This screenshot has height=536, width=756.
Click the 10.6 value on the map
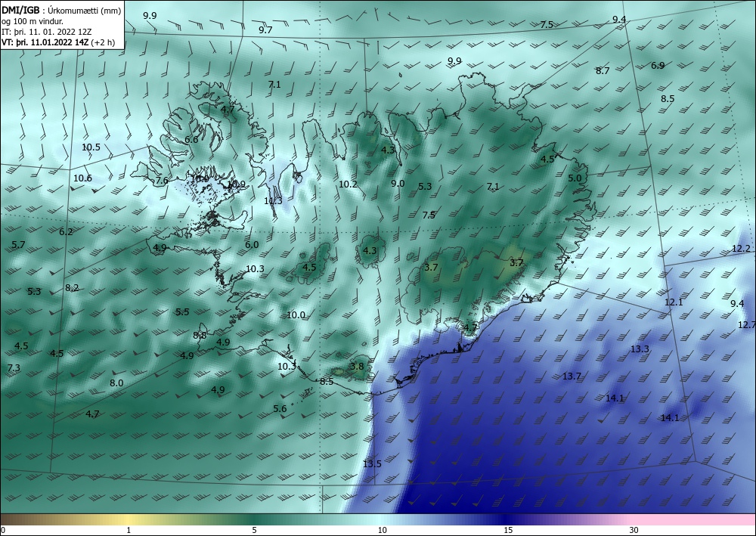[82, 178]
